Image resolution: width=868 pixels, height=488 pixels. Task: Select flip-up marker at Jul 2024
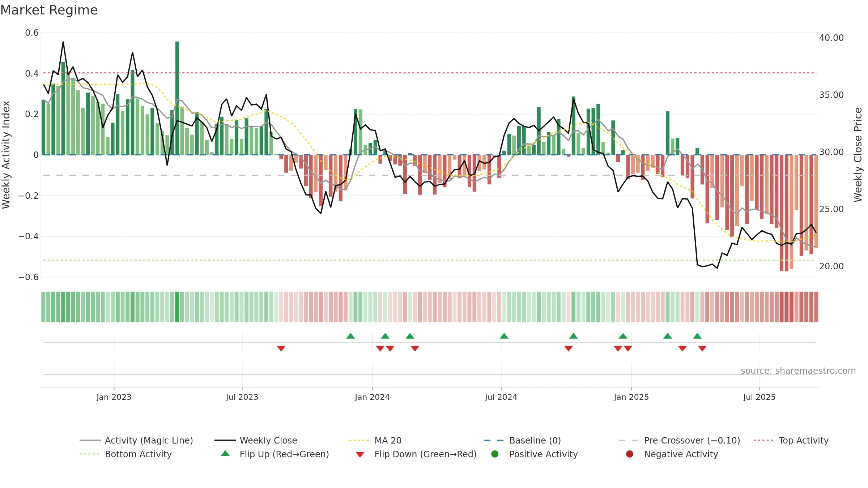(x=504, y=336)
